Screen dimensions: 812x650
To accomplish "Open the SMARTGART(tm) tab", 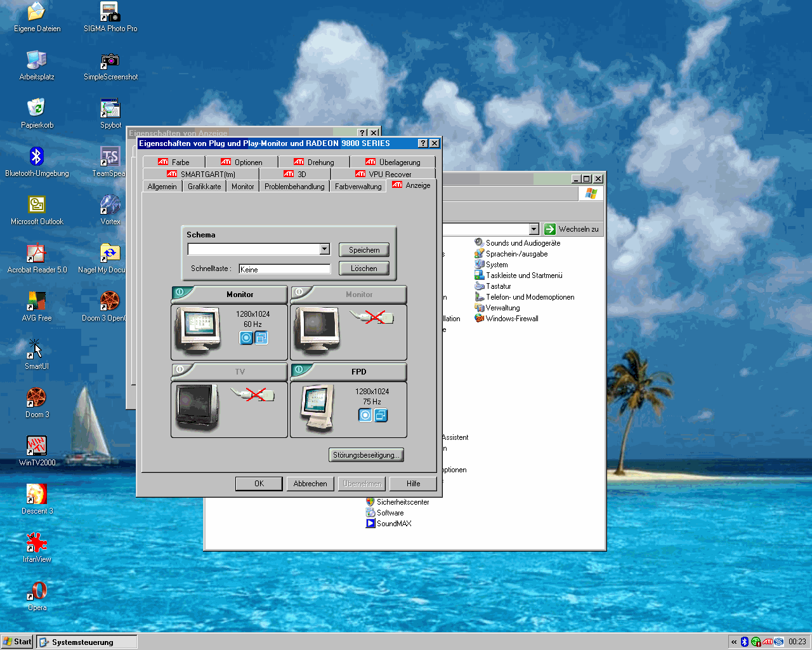I will click(201, 175).
